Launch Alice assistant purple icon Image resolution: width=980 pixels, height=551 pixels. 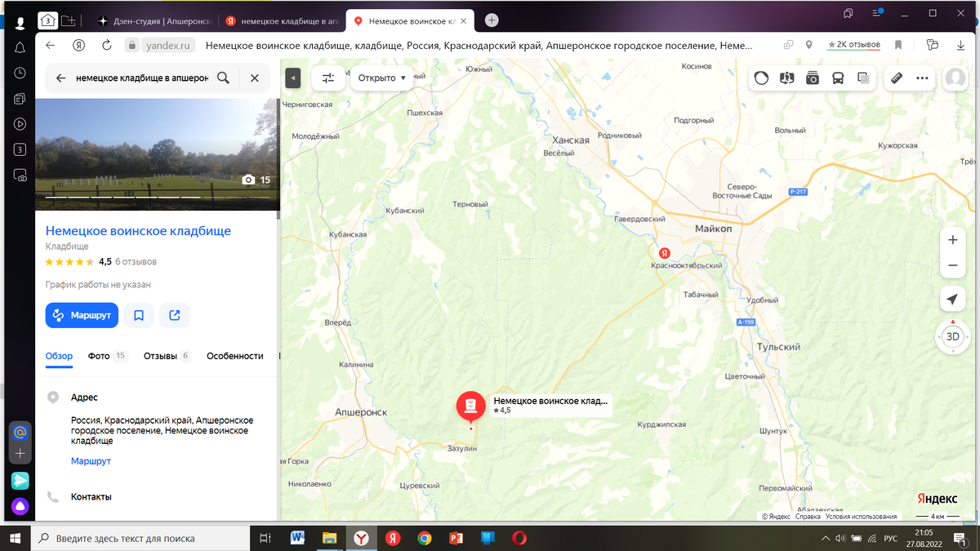click(20, 507)
